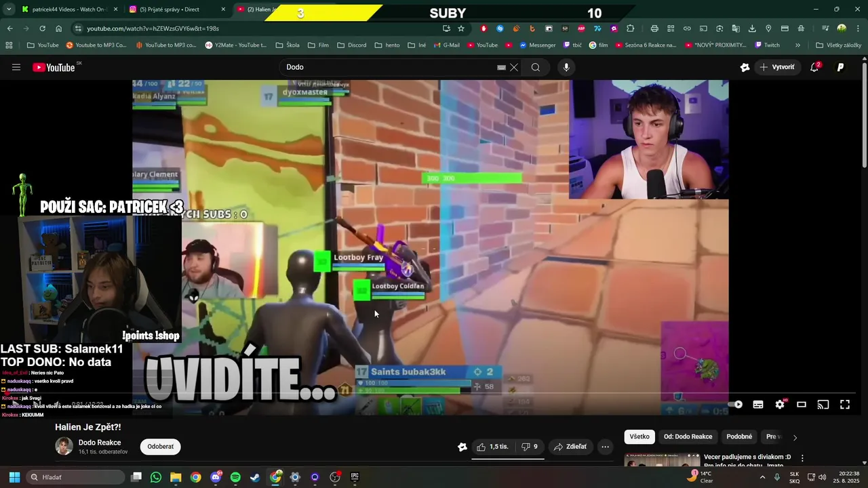The width and height of the screenshot is (868, 488).
Task: Open the Vecer padlujeme s diviakom thumbnail
Action: pyautogui.click(x=662, y=461)
